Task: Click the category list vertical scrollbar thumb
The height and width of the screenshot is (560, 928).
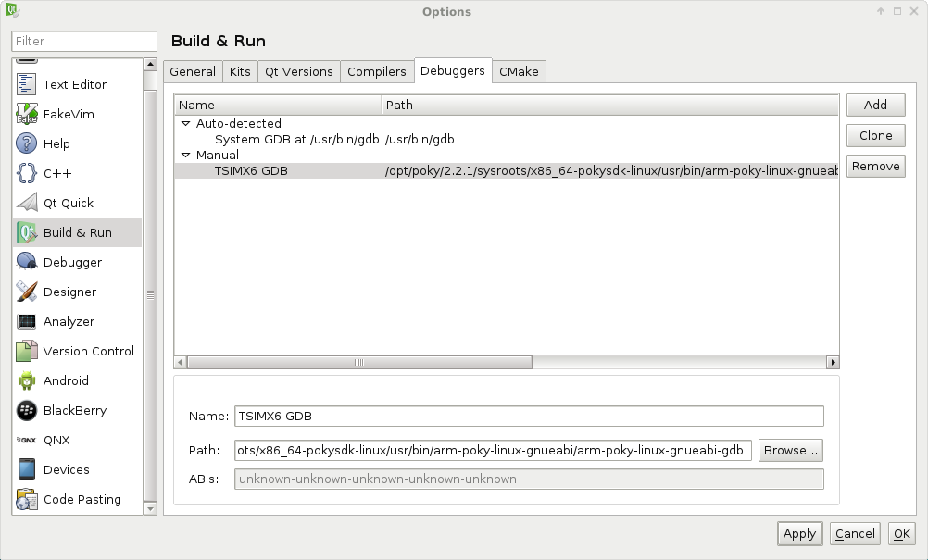Action: click(150, 294)
